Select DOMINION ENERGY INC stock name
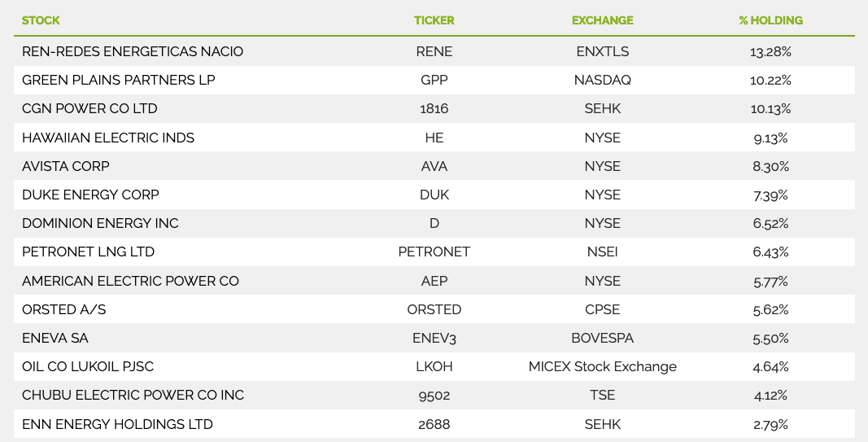The image size is (868, 442). [100, 223]
